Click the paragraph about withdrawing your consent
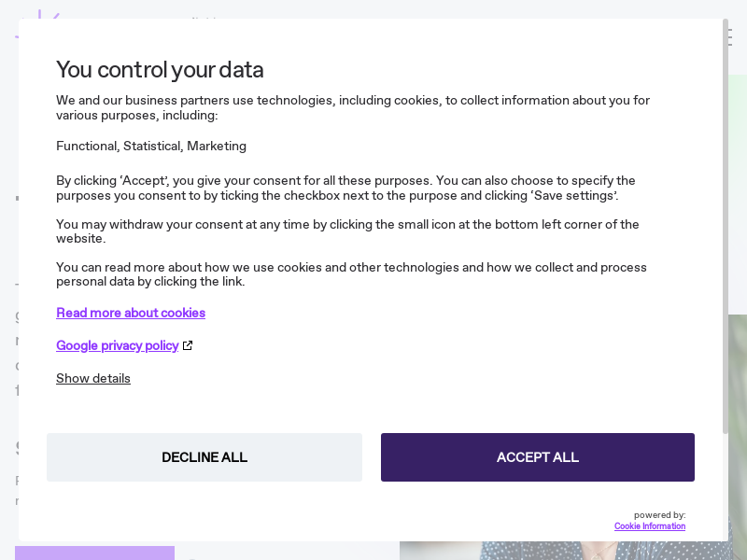The height and width of the screenshot is (560, 747). [x=347, y=231]
